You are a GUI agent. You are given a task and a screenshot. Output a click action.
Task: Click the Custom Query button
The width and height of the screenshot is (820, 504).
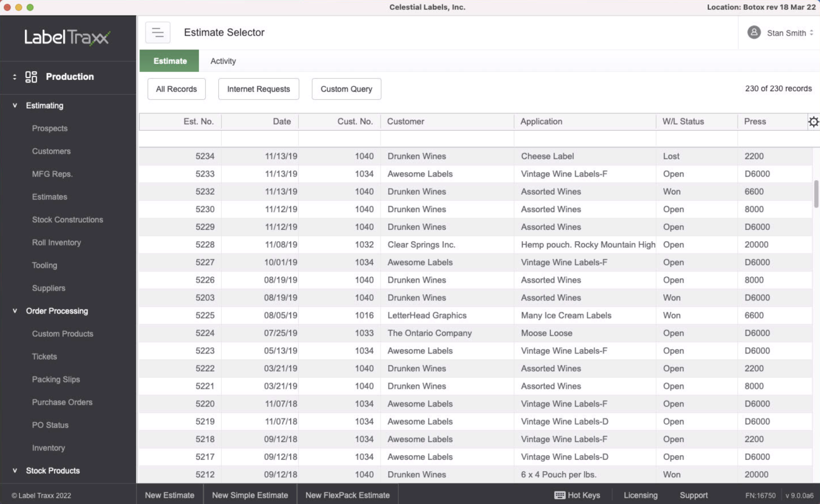pyautogui.click(x=346, y=89)
